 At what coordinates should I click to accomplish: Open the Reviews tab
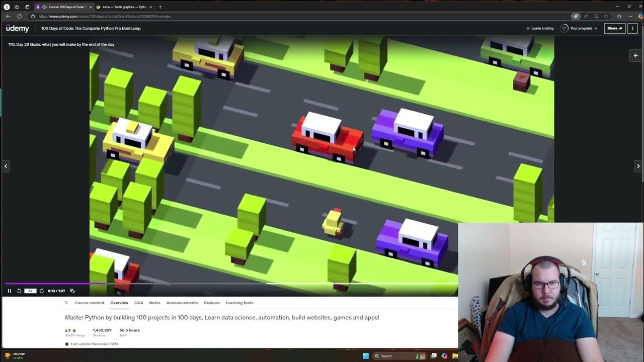(x=212, y=303)
